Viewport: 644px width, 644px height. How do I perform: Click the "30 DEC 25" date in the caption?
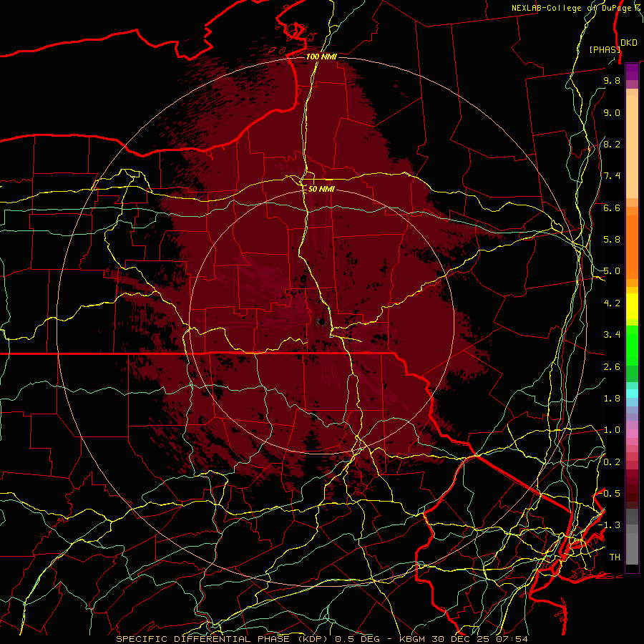pos(459,639)
